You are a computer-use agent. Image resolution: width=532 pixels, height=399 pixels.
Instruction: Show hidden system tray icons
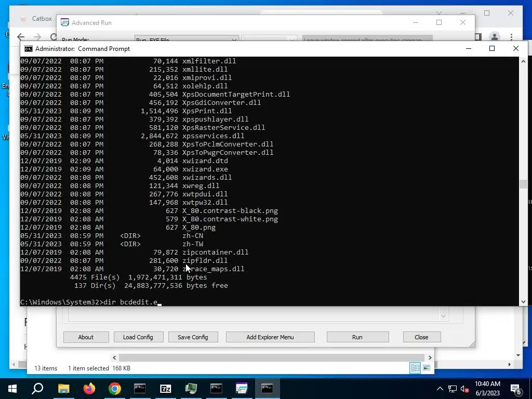[440, 389]
